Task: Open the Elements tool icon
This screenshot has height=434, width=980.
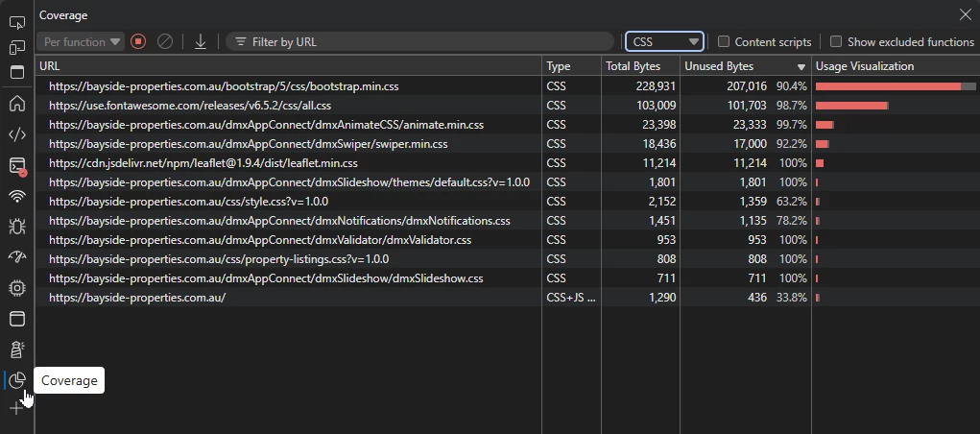Action: click(x=17, y=134)
